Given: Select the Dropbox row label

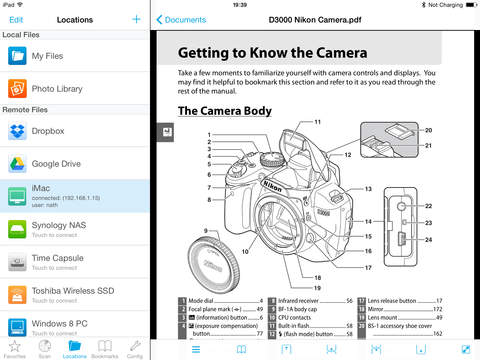Looking at the screenshot, I should (x=48, y=131).
